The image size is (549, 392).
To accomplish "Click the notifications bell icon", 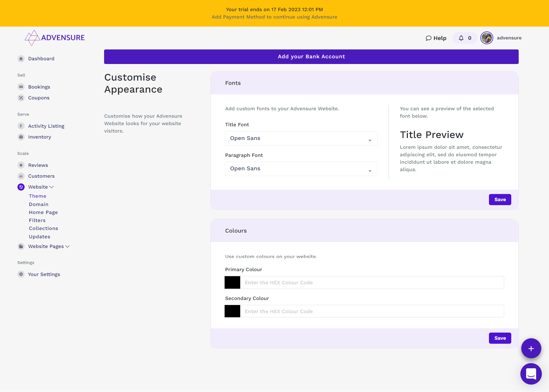I will pyautogui.click(x=461, y=38).
